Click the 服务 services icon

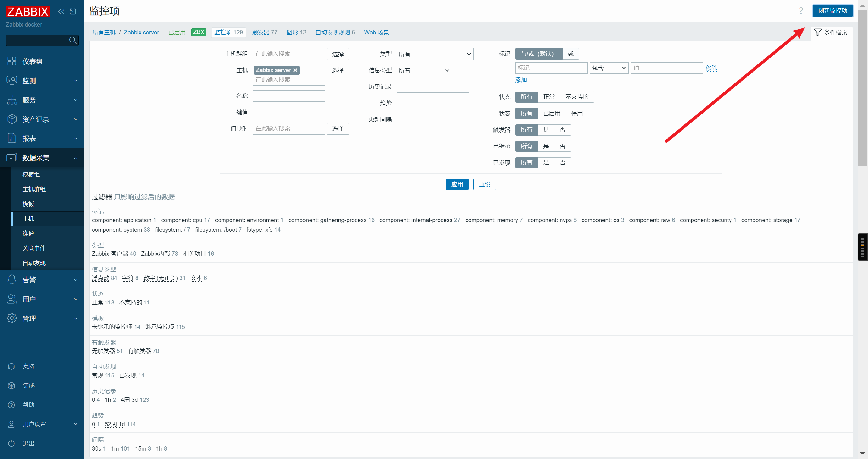coord(12,100)
